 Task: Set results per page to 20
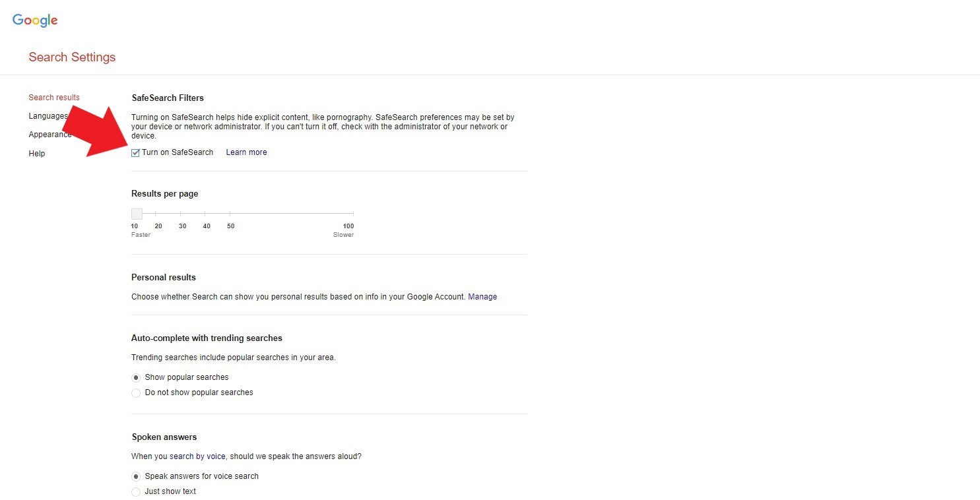pos(156,214)
